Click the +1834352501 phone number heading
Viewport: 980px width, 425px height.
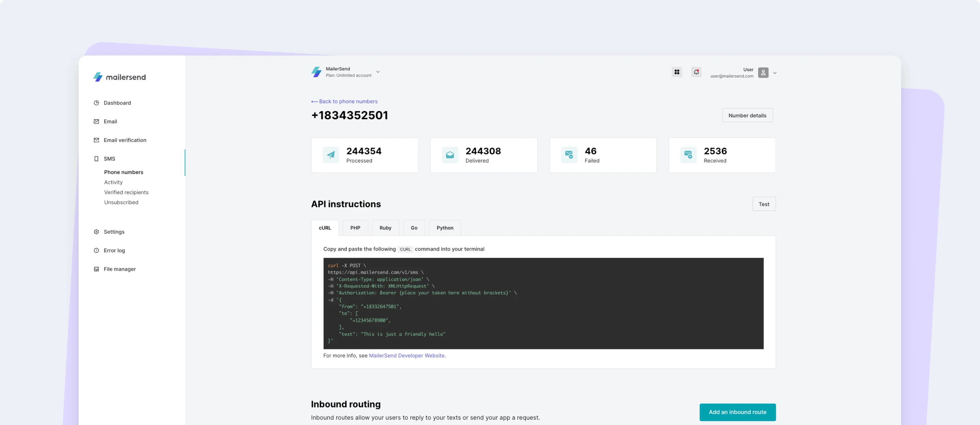(349, 115)
